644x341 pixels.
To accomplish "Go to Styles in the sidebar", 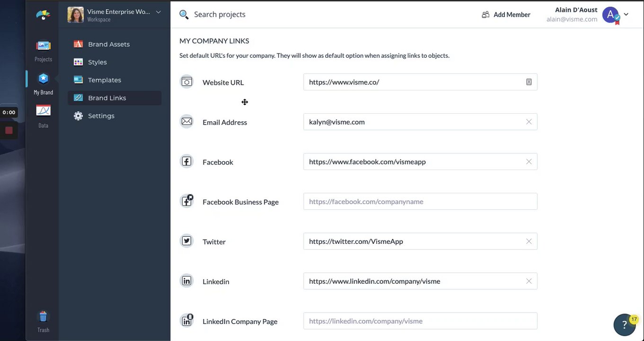I will (x=97, y=62).
